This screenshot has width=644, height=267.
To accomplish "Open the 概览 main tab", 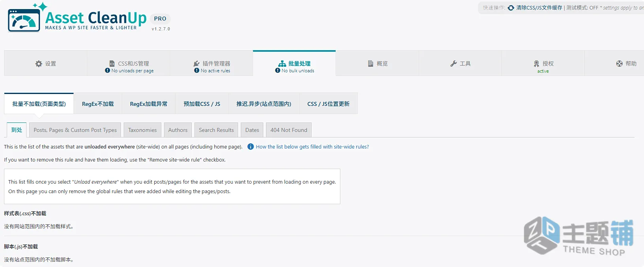I will 378,63.
